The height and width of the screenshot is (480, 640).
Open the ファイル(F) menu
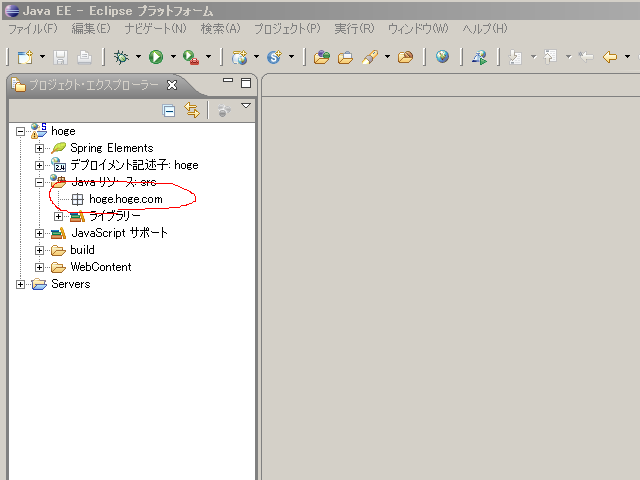[32, 29]
